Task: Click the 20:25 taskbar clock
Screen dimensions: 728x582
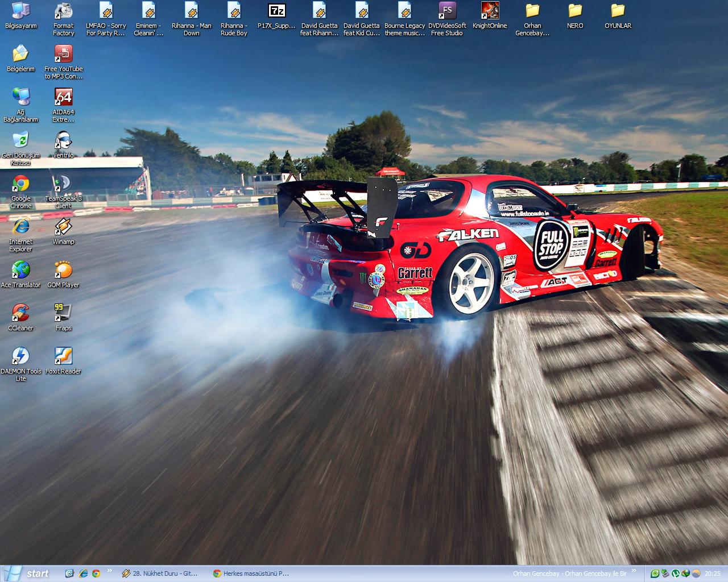Action: point(712,573)
